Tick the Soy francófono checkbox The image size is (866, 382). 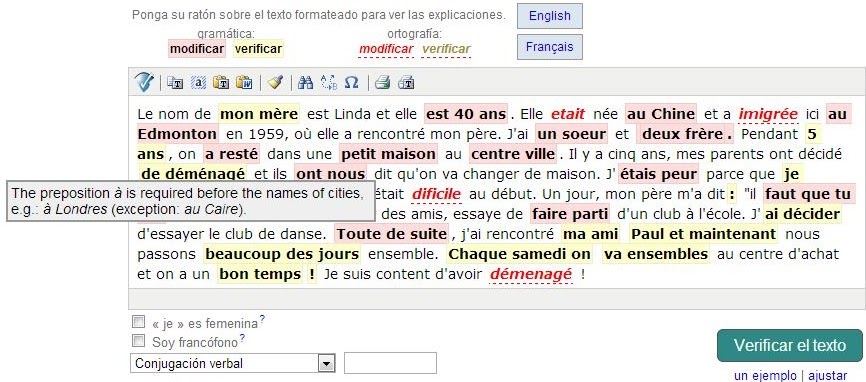[139, 341]
